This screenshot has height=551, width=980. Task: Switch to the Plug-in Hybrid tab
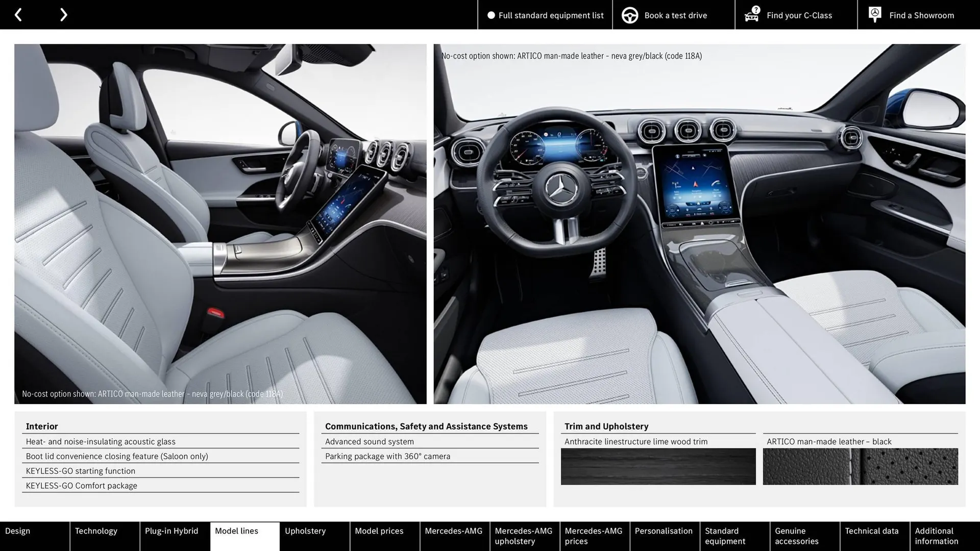[x=171, y=536]
